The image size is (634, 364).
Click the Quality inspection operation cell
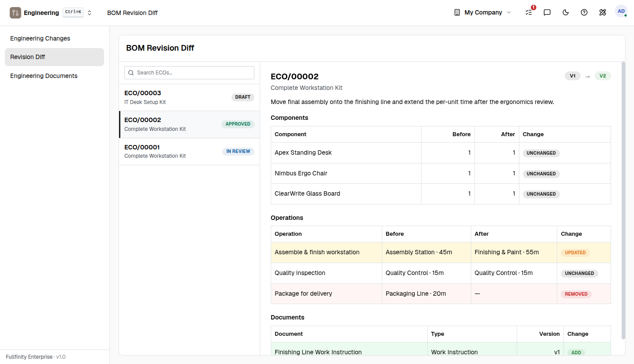[326, 273]
